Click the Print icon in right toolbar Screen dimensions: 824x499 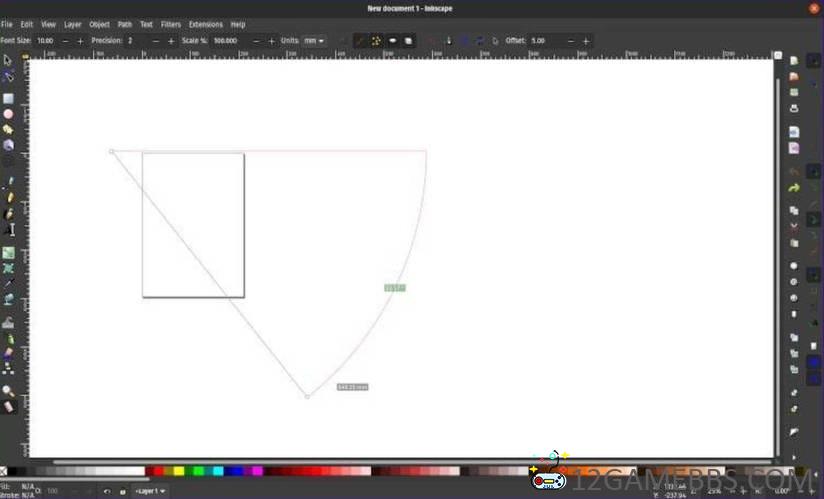pos(794,108)
